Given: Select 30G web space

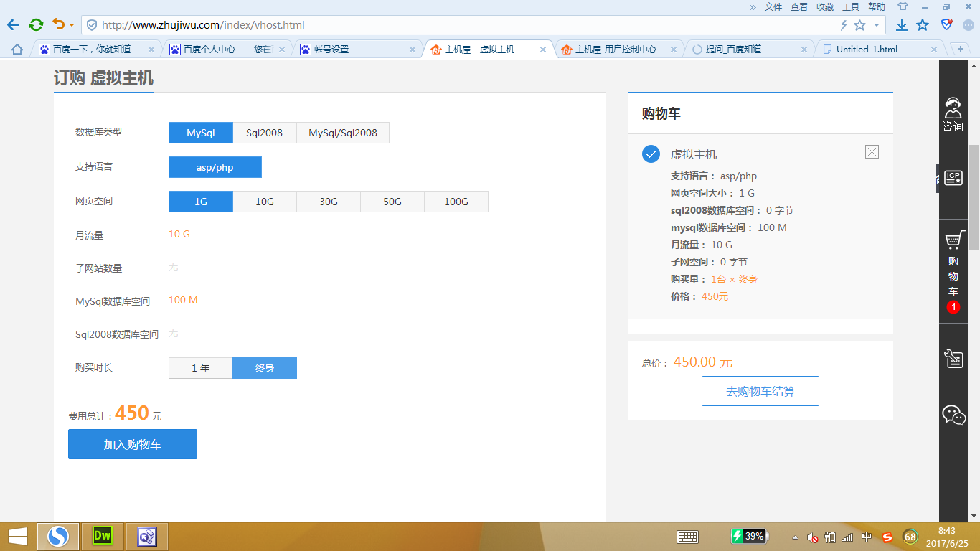Looking at the screenshot, I should pyautogui.click(x=329, y=202).
